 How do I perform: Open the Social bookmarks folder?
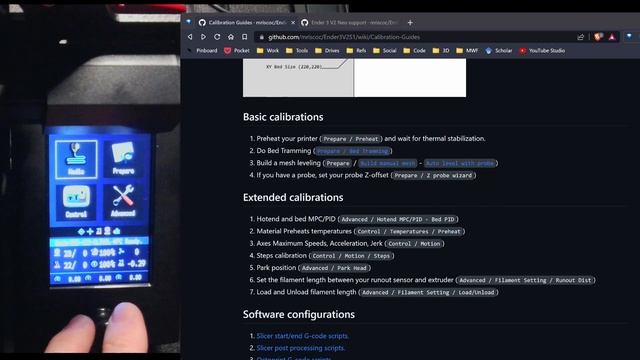[x=384, y=51]
